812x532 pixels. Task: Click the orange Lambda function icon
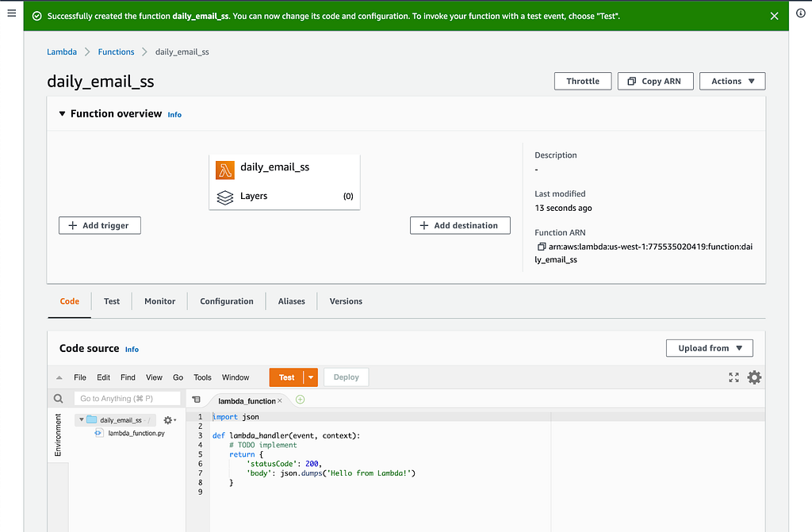[x=224, y=170]
